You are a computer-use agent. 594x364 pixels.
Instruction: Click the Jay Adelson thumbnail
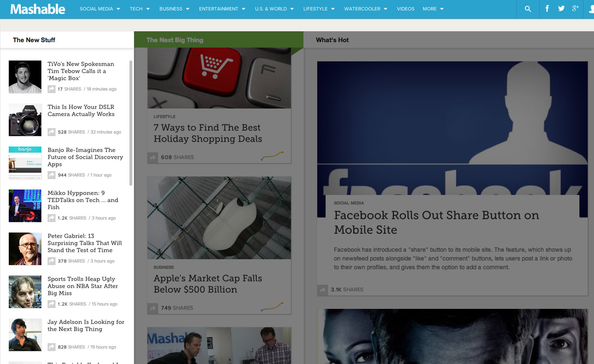point(25,335)
